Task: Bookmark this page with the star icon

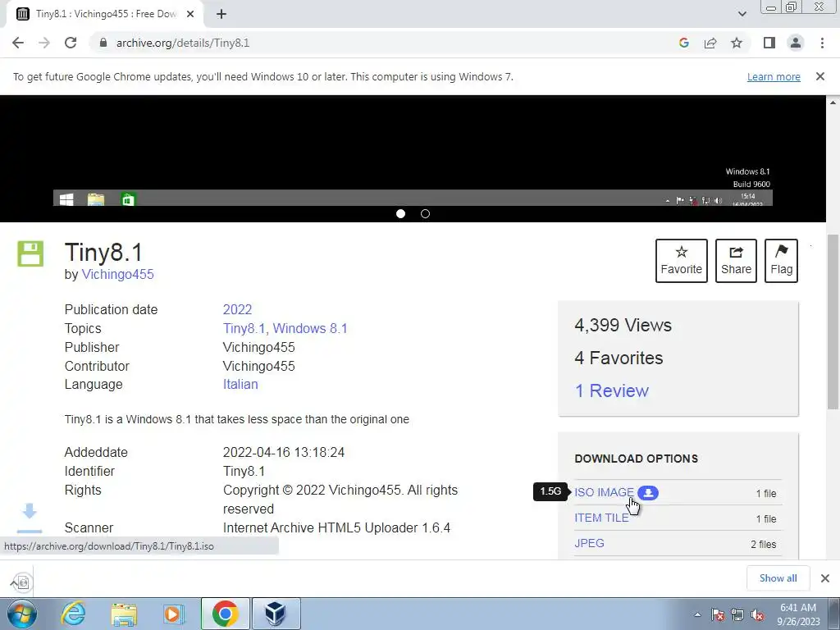Action: tap(737, 43)
